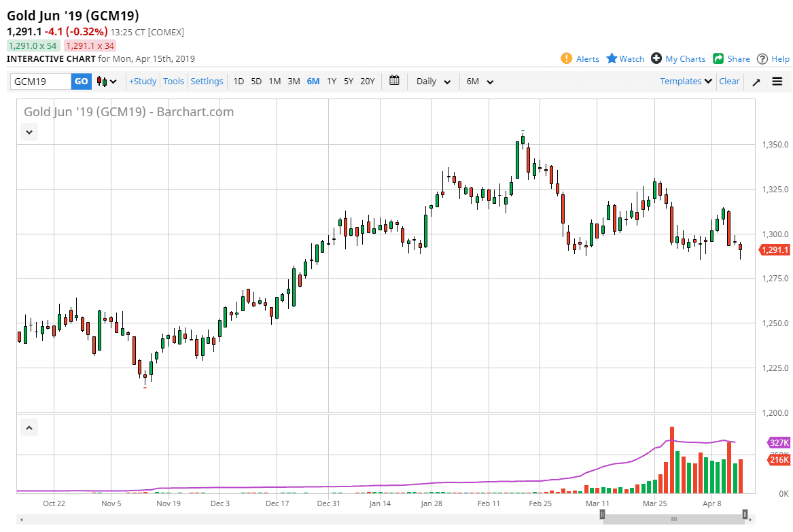Switch to the 1D time range
This screenshot has height=532, width=793.
(x=239, y=81)
